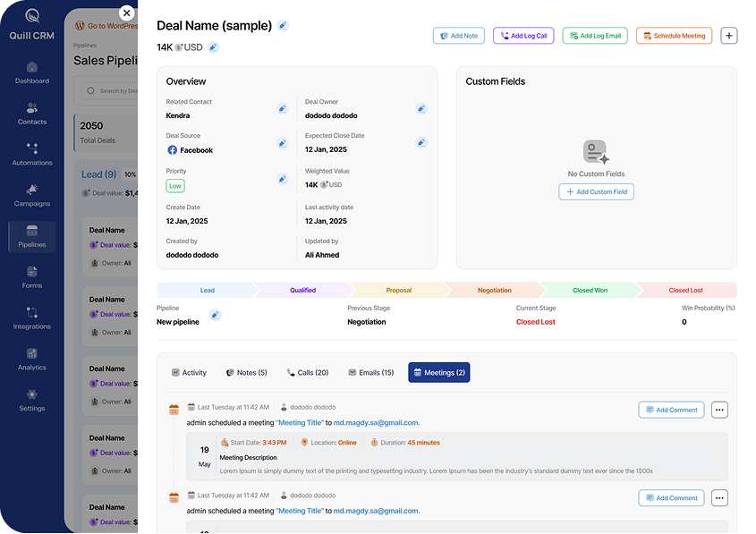Screen dimensions: 756x534
Task: Set deal stage to Closed Won
Action: coord(590,291)
